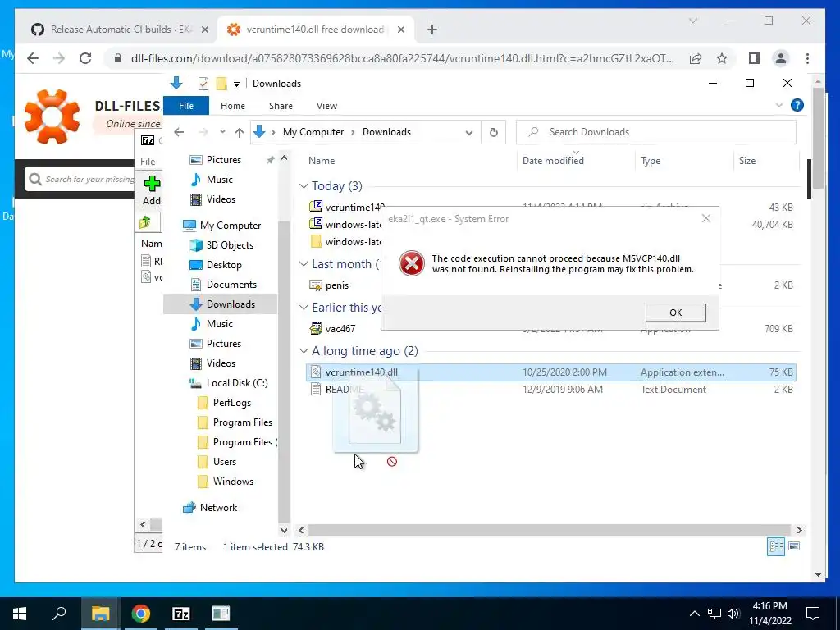Go back in Explorer navigation
Screen dimensions: 840x630
179,132
